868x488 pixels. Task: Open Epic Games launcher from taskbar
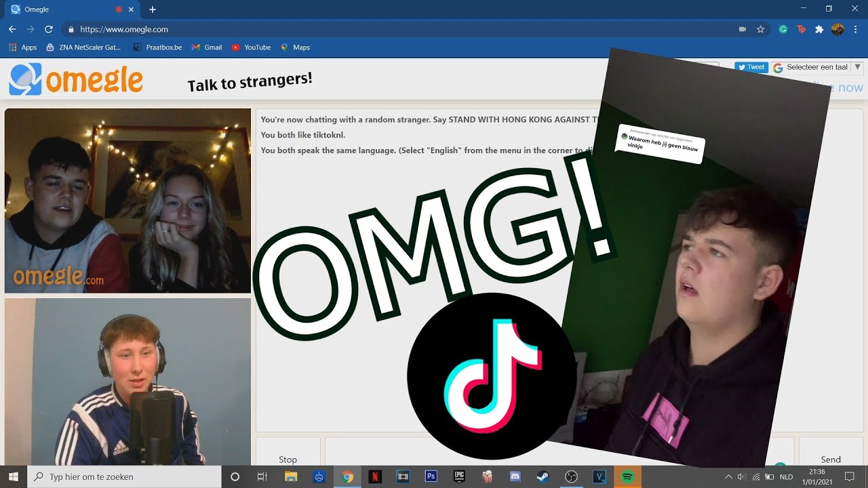[459, 476]
